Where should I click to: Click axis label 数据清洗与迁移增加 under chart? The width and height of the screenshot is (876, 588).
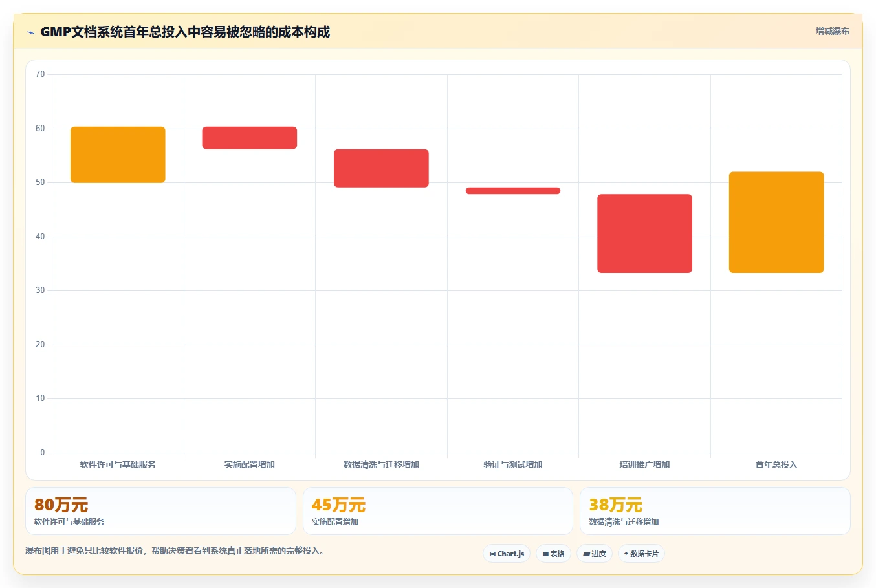pos(381,464)
